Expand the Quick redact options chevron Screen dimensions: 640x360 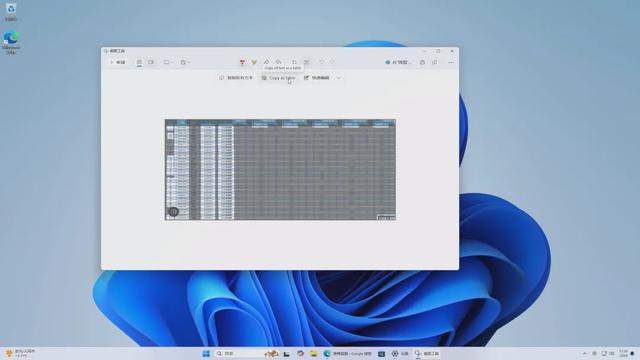pos(339,78)
